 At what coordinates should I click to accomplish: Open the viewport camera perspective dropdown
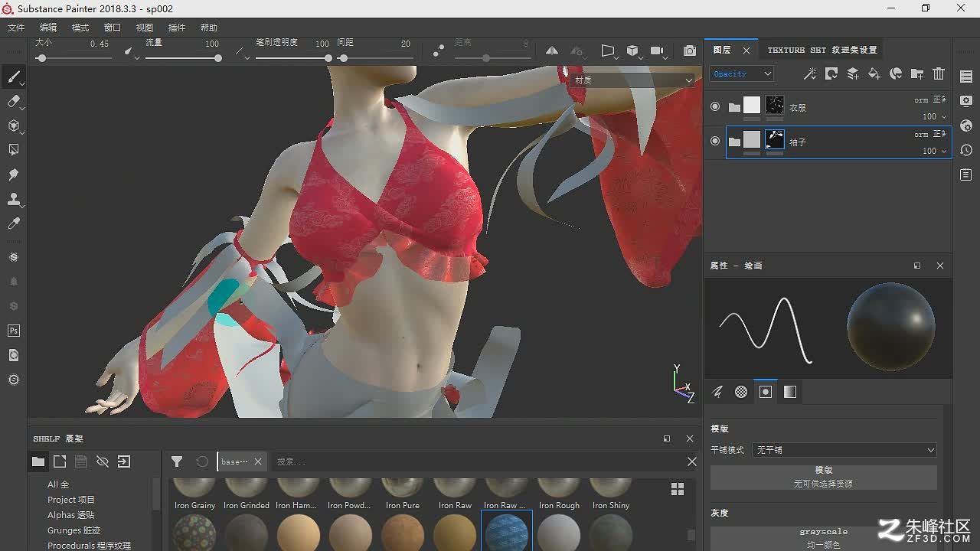609,51
